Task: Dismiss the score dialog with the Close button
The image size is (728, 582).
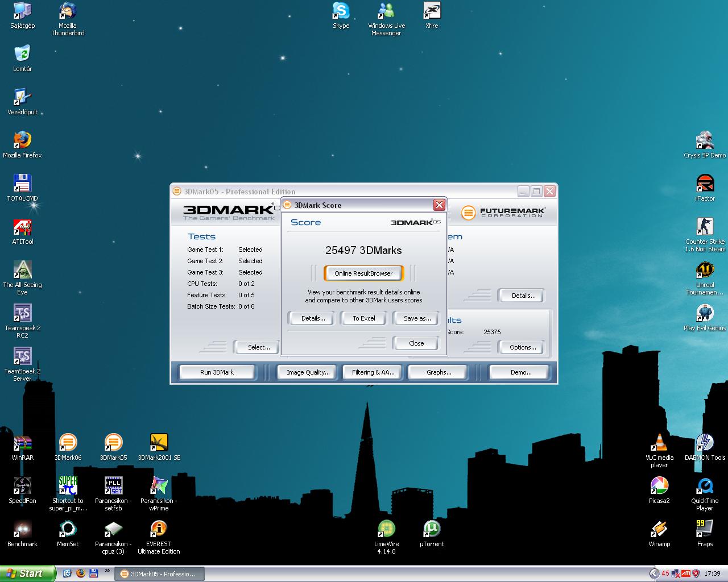Action: [416, 343]
